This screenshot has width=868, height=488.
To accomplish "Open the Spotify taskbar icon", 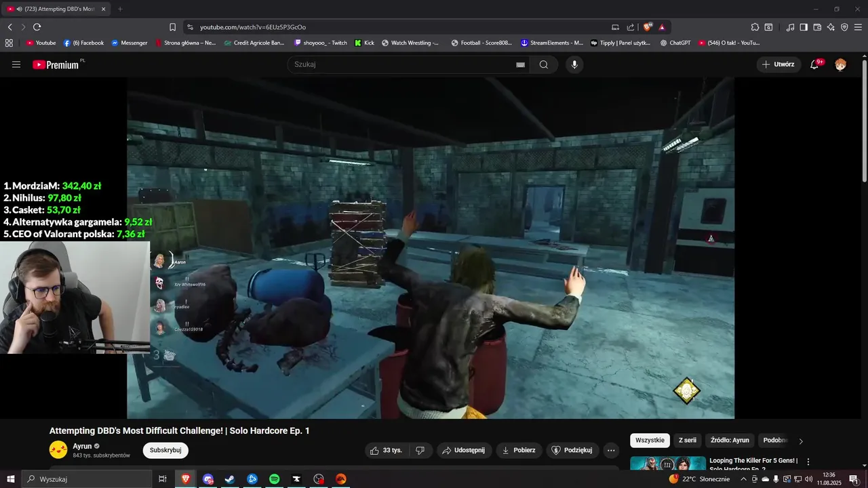I will pos(274,479).
